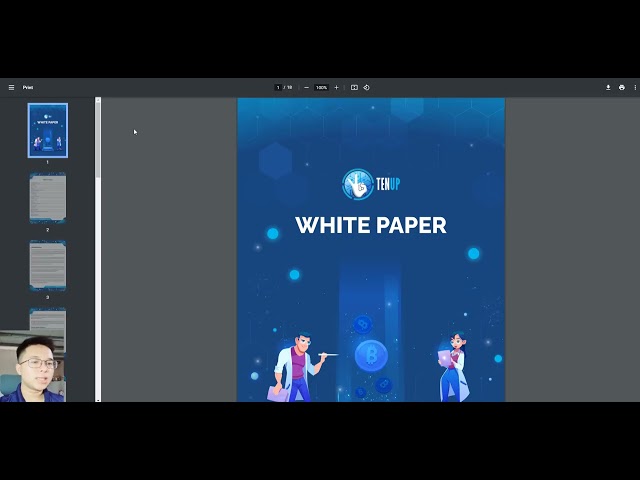Select the page number input field
Viewport: 640px width, 480px height.
[278, 87]
